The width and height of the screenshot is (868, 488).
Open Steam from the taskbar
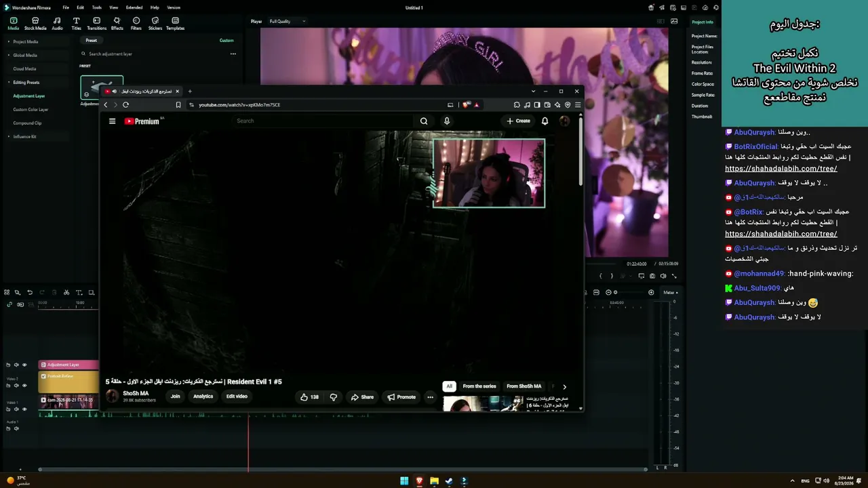[x=449, y=481]
